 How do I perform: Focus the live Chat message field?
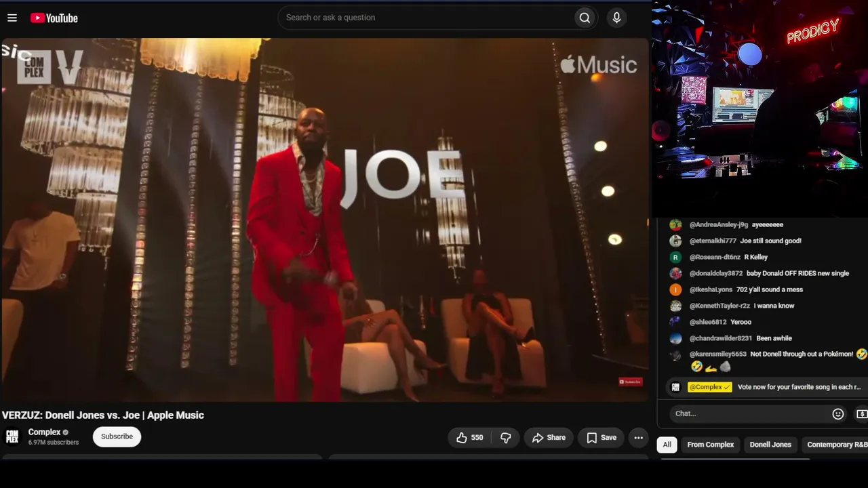point(750,413)
